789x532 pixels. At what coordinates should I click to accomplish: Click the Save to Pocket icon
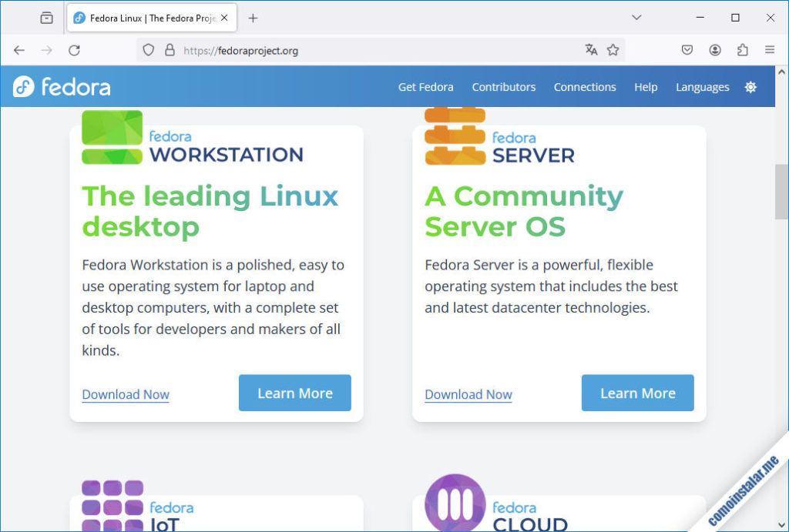tap(687, 50)
